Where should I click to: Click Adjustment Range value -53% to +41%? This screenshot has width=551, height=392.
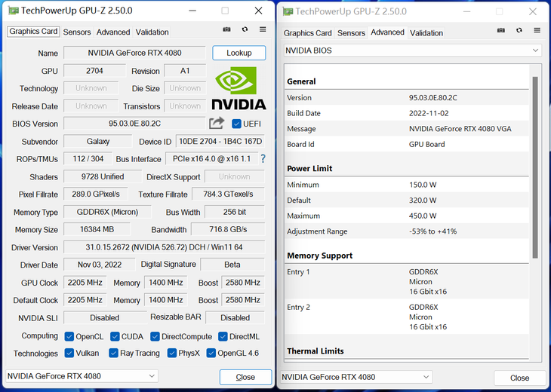[x=433, y=231]
